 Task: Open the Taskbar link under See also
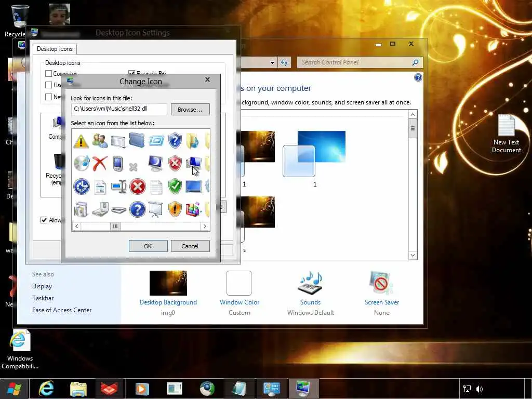(43, 298)
